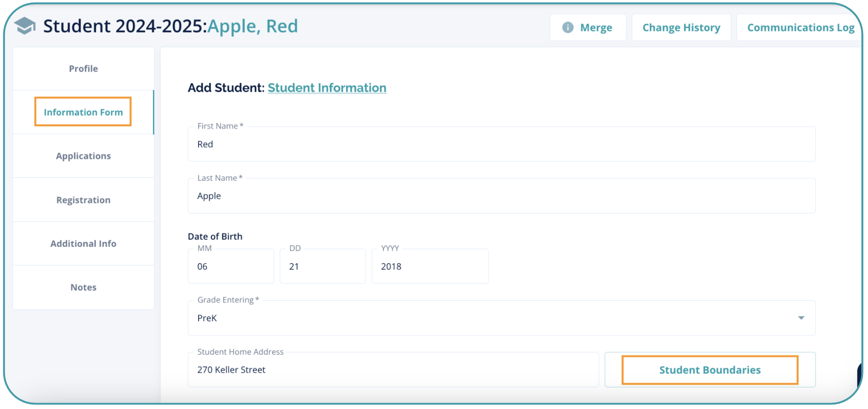Open the Profile tab
The width and height of the screenshot is (868, 409).
tap(84, 69)
